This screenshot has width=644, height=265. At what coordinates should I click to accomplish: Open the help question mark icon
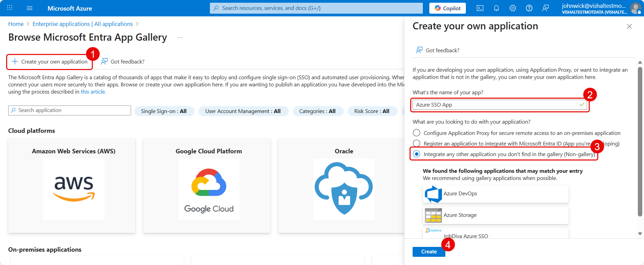click(529, 8)
